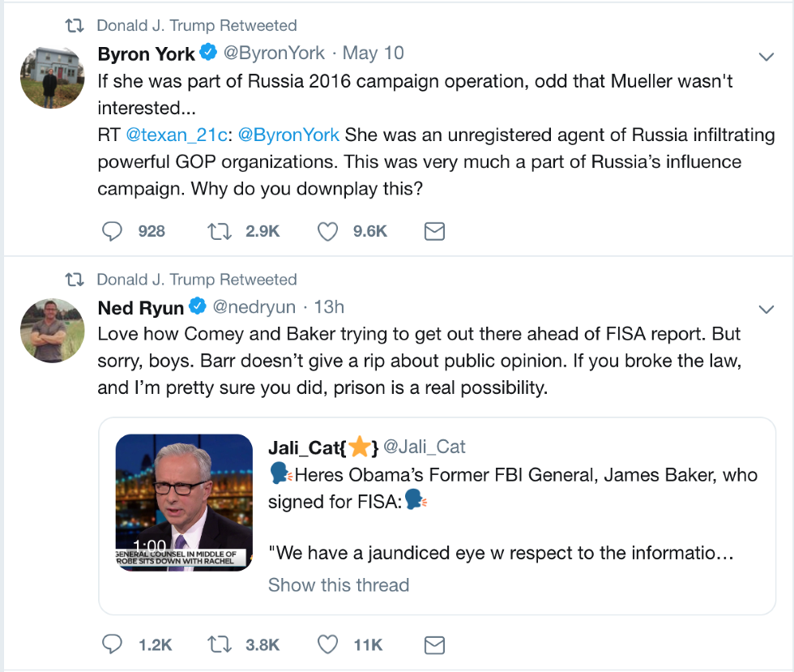794x672 pixels.
Task: Reply to Byron York's tweet
Action: (111, 232)
